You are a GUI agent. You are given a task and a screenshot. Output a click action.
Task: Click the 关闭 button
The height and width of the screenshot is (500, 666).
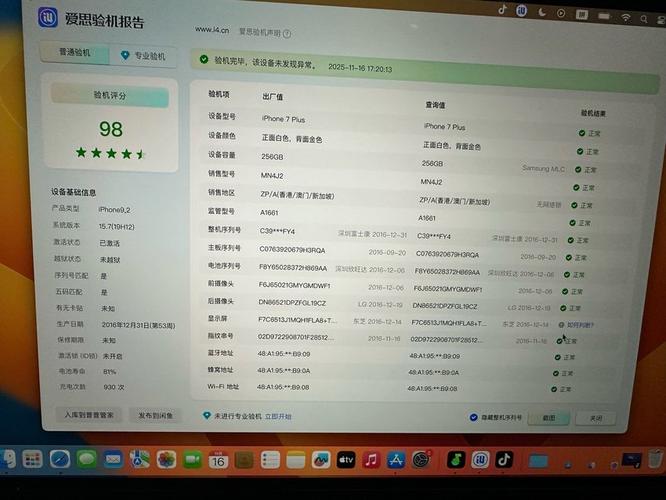pos(596,418)
